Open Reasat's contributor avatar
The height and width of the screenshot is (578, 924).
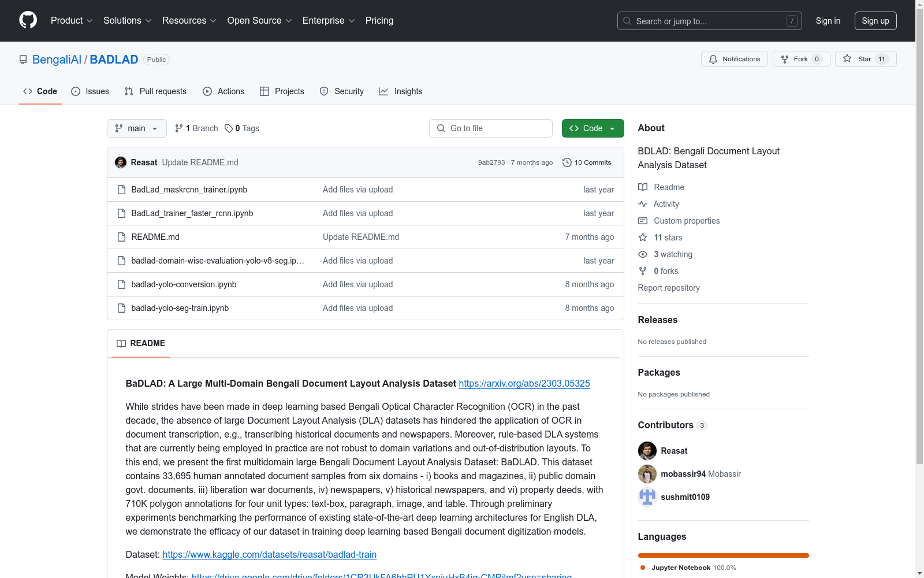(x=647, y=451)
